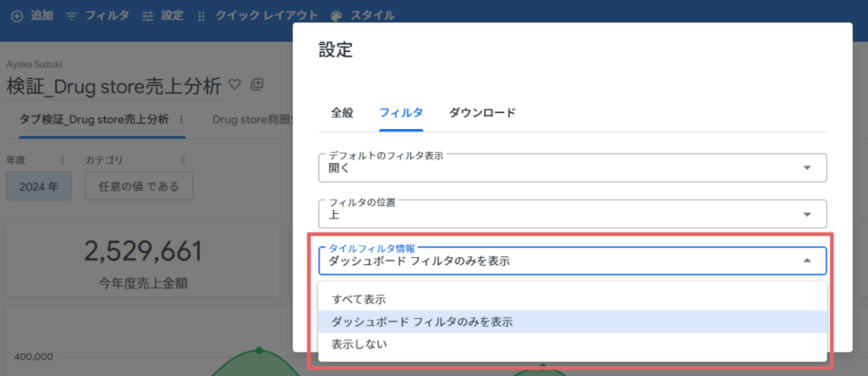Screen dimensions: 868x376
Task: Open the 年度 filter three-dot menu
Action: [x=63, y=160]
